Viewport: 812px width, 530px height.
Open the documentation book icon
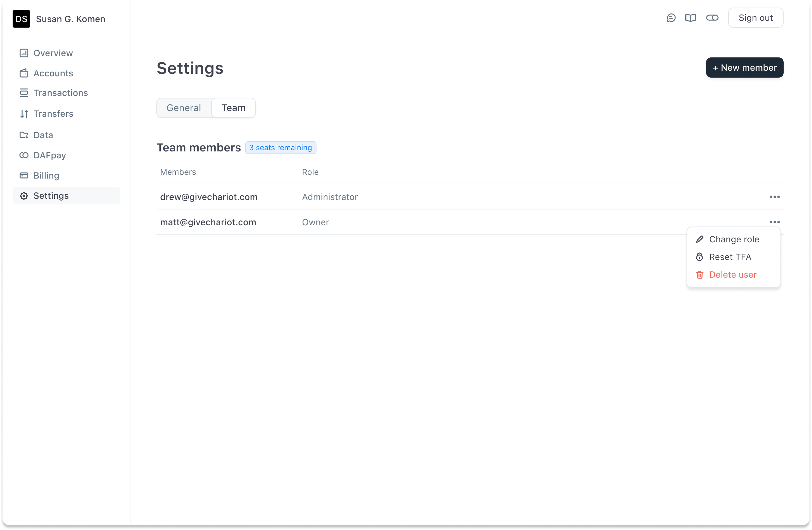coord(690,18)
